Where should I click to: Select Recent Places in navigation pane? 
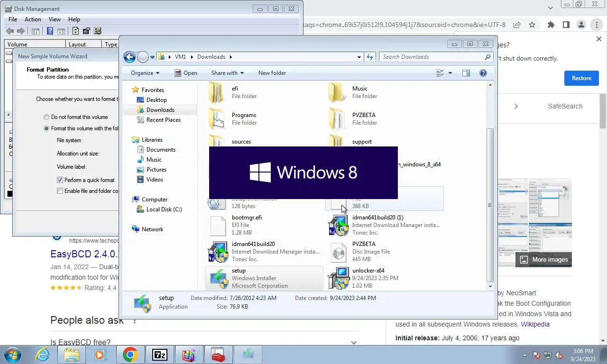point(163,120)
